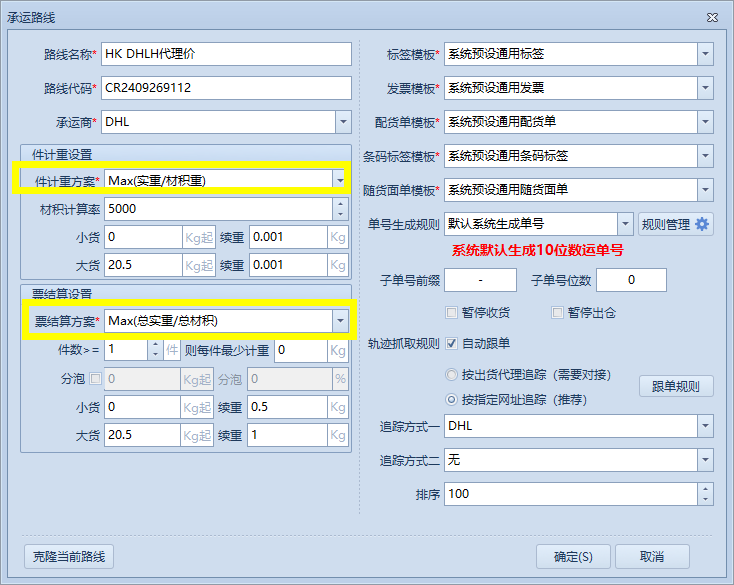The image size is (734, 585).
Task: Open the 跟单规则 button
Action: click(676, 387)
